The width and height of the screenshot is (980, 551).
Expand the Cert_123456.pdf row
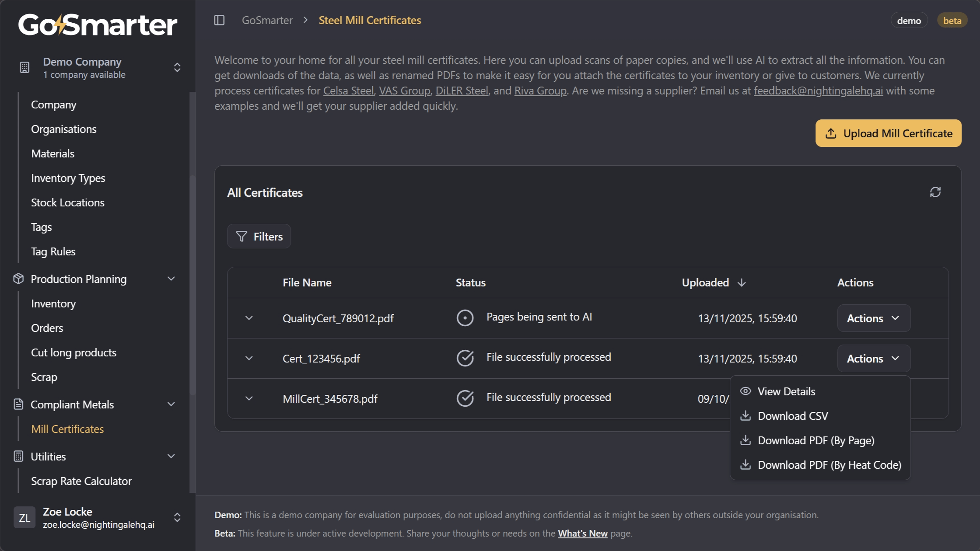click(x=249, y=358)
